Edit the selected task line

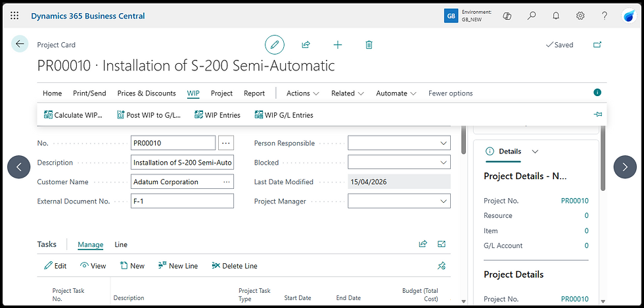pos(55,266)
